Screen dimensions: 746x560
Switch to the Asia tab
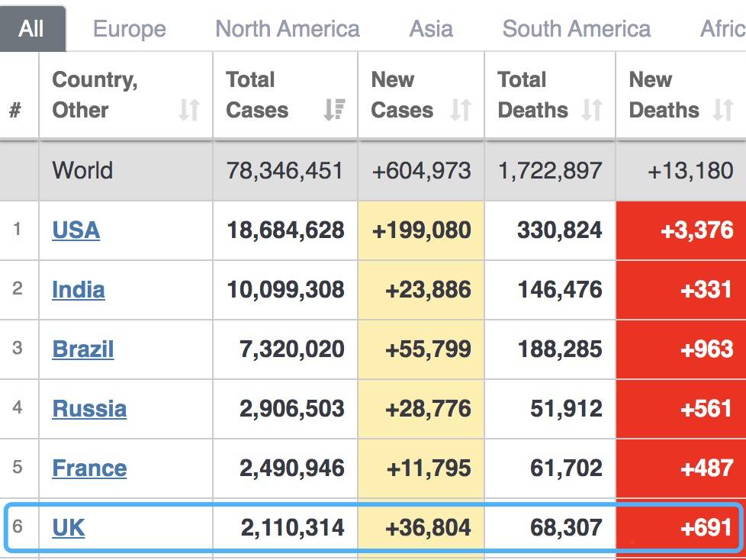[431, 29]
